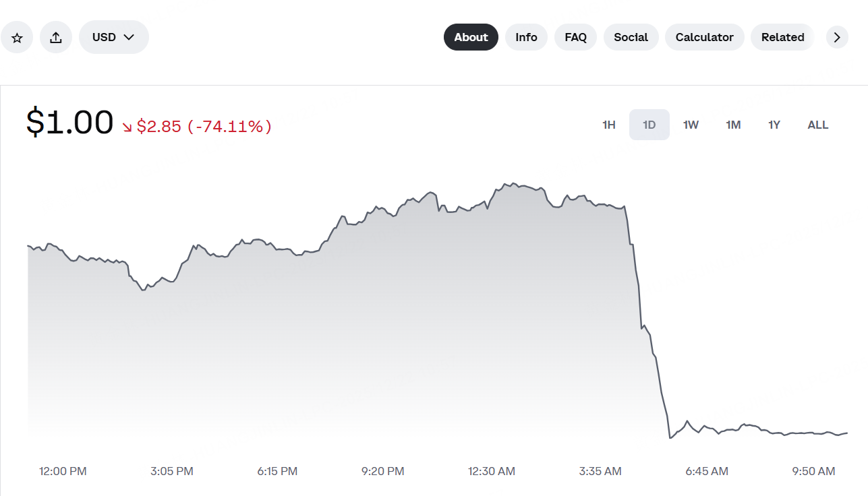The width and height of the screenshot is (868, 496).
Task: Click the star favorite icon
Action: (17, 38)
